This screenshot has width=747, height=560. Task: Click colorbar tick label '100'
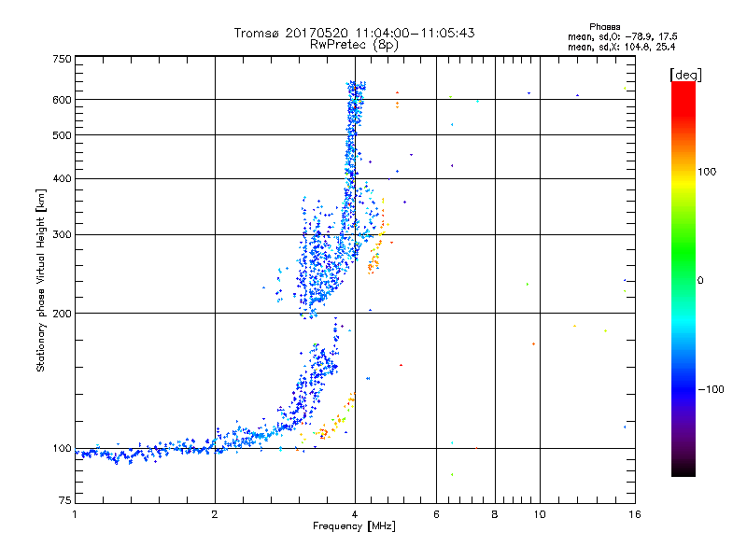pos(707,172)
